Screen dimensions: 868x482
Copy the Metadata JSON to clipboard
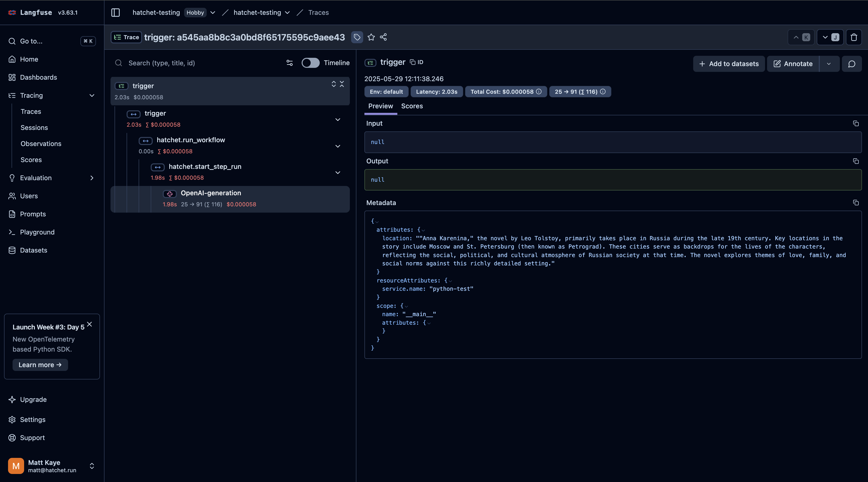[856, 203]
